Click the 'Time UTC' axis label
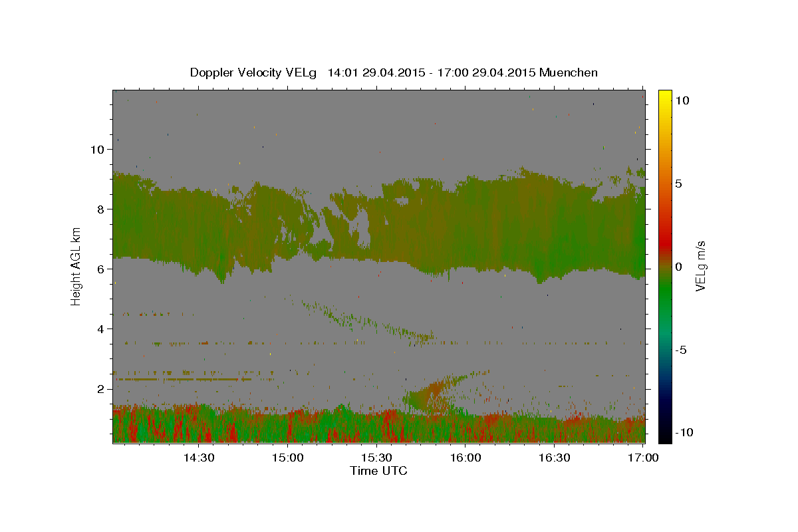798x532 pixels. tap(378, 471)
